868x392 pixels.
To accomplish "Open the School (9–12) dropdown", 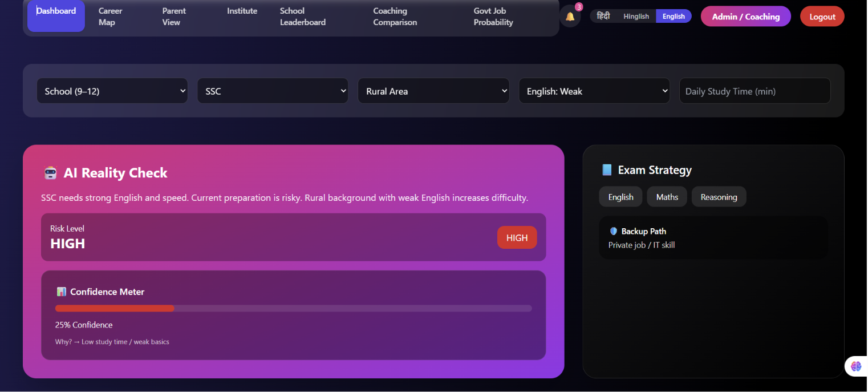I will (112, 91).
